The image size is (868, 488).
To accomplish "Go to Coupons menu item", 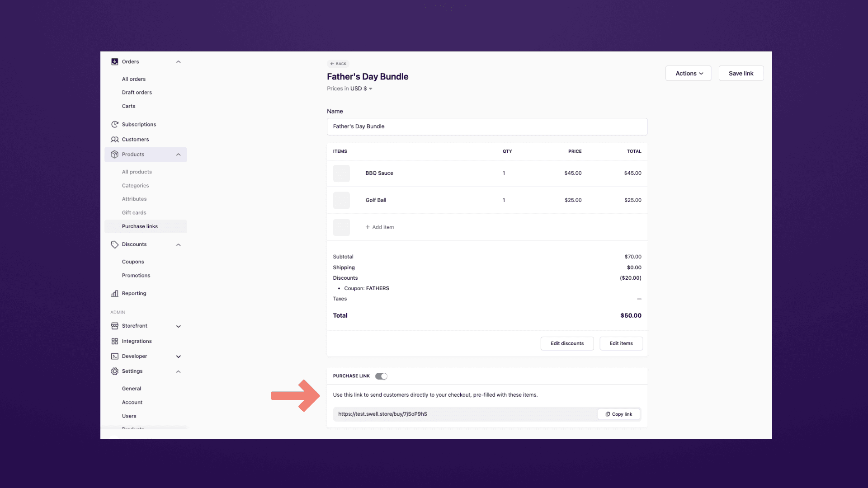I will 133,262.
